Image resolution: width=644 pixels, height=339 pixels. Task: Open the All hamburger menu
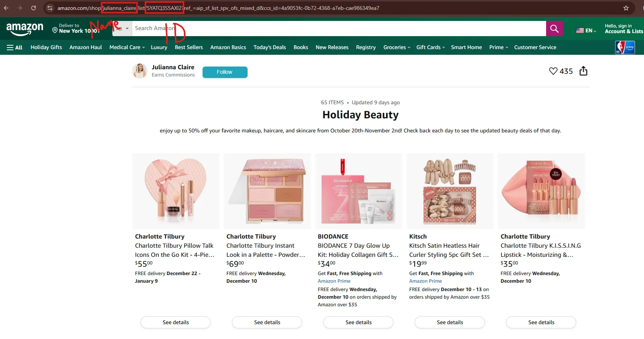pos(14,48)
